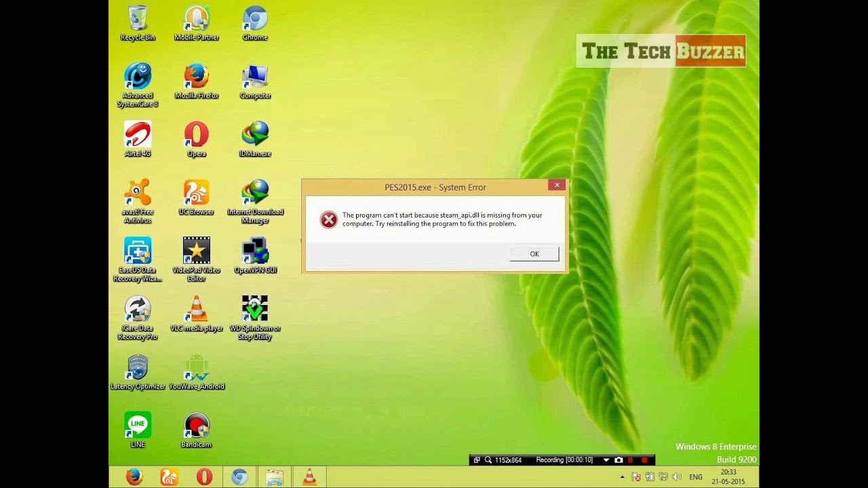
Task: Select the YouWave_Android desktop icon
Action: (x=197, y=372)
